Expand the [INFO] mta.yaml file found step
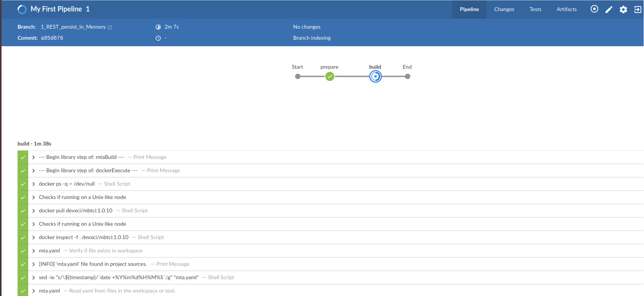This screenshot has width=644, height=296. click(x=34, y=264)
